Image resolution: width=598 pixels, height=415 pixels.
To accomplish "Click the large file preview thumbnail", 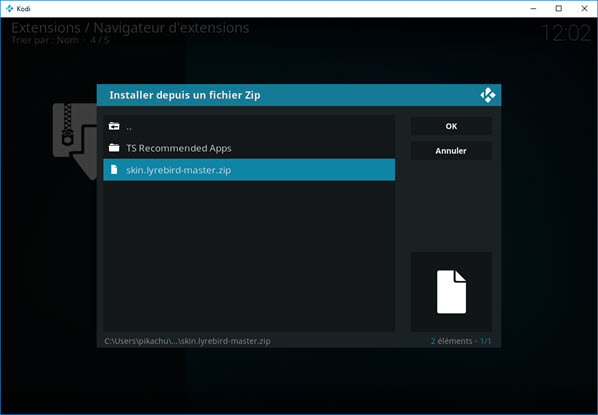I will [x=451, y=292].
